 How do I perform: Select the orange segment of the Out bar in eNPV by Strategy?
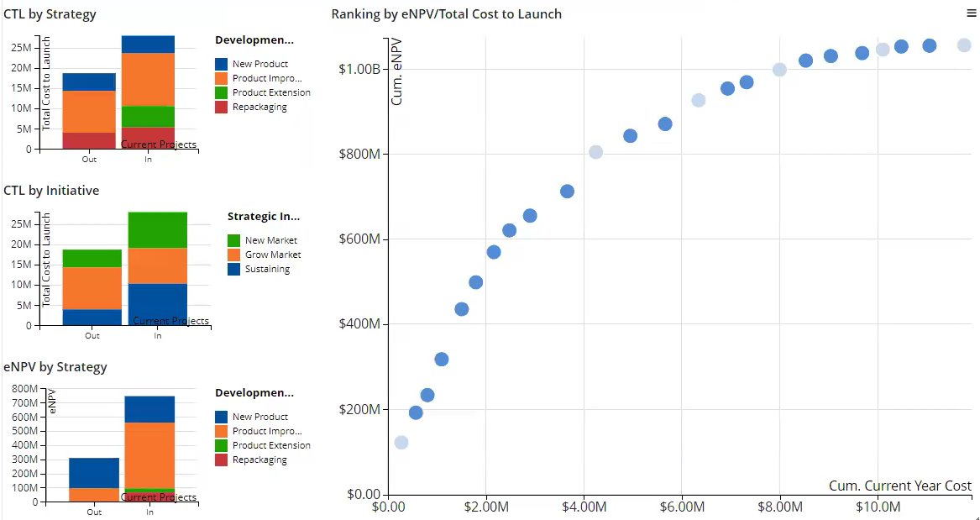[94, 495]
